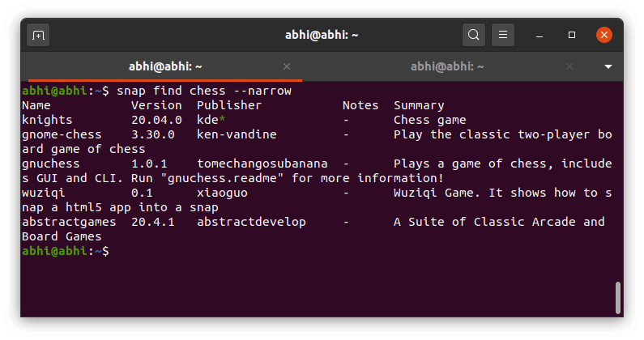The image size is (644, 340).
Task: Open the terminal search tool
Action: click(474, 35)
